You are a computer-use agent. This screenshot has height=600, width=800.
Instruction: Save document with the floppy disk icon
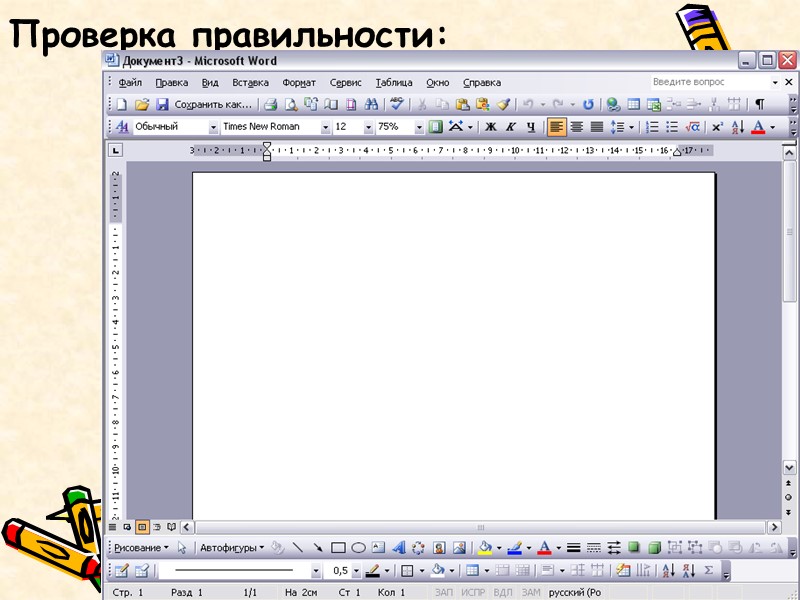[162, 105]
